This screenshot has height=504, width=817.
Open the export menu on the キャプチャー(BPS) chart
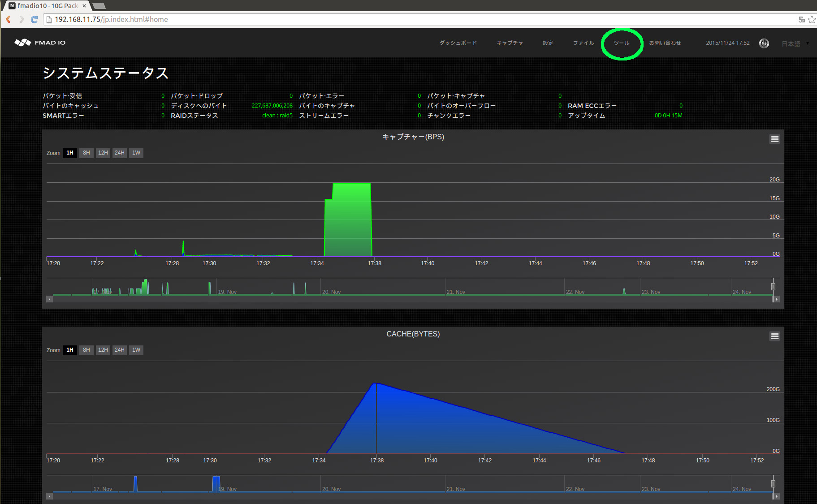[x=774, y=139]
